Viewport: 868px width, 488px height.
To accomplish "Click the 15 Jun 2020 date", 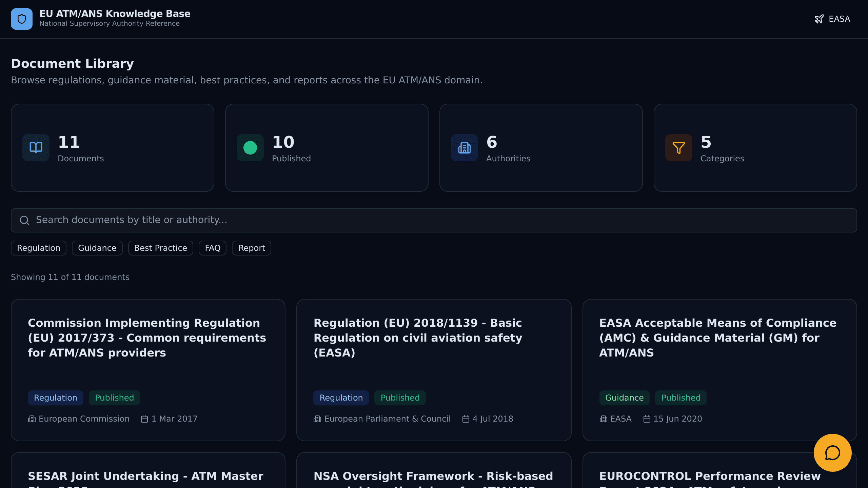I will pos(678,419).
